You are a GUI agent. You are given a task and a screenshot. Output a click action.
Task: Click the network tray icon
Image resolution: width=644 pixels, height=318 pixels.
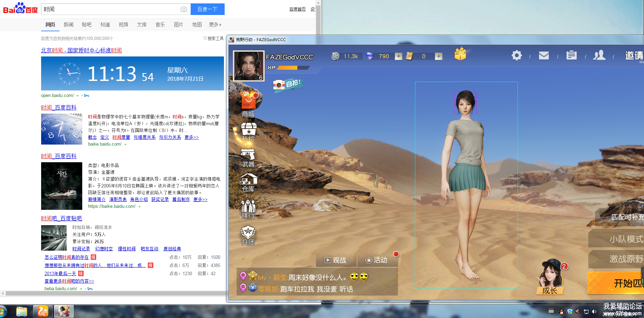pos(586,312)
